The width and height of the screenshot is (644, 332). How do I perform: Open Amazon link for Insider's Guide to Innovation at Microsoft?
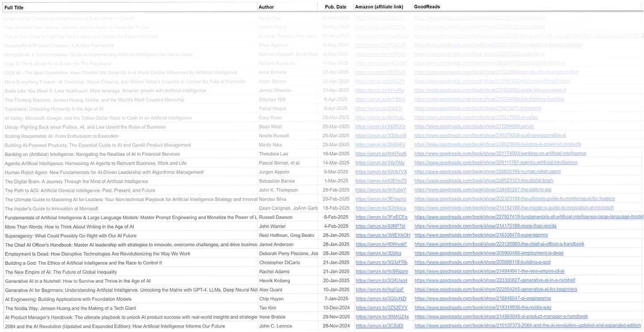381,208
